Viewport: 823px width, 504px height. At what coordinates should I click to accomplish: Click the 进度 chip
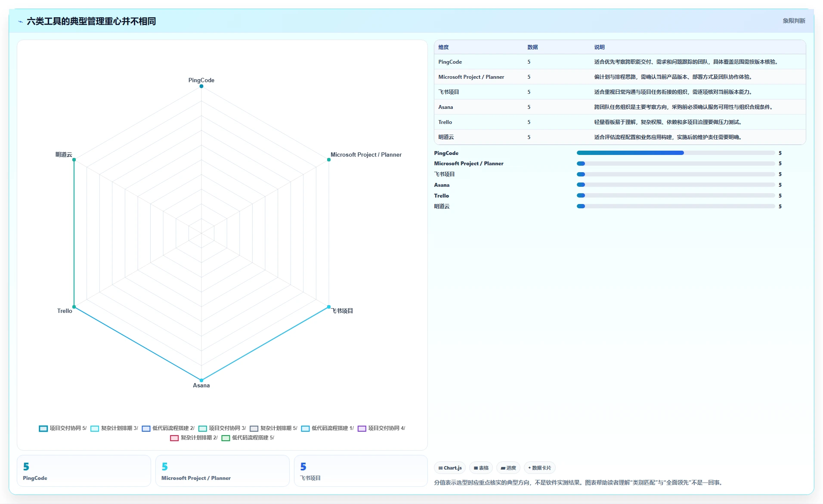[x=508, y=468]
